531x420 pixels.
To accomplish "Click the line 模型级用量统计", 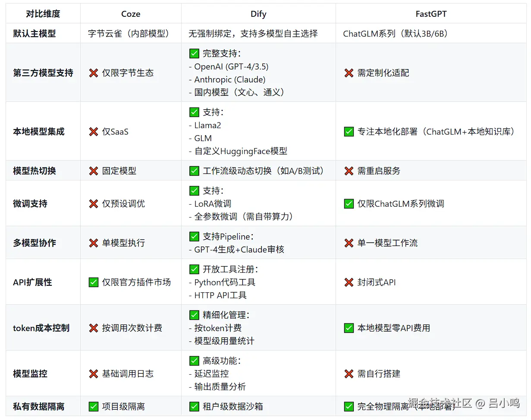I will [x=222, y=341].
